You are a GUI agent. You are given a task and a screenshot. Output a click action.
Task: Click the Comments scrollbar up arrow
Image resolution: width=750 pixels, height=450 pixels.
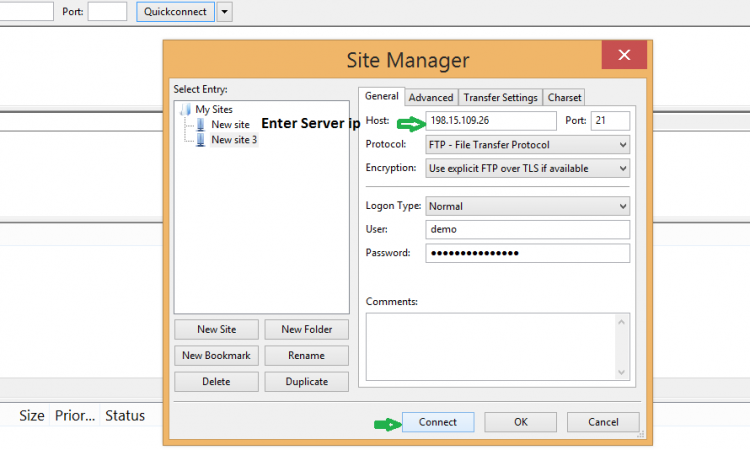(x=621, y=322)
